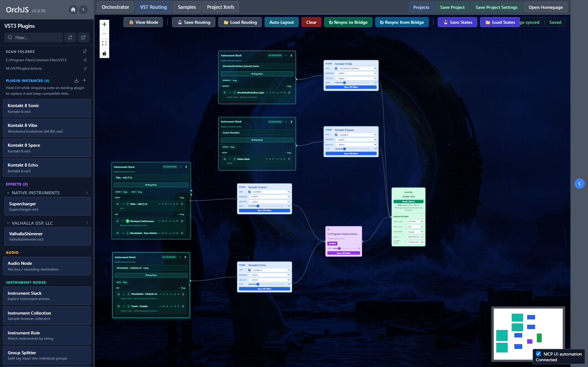Click the plugin Filter search field
The width and height of the screenshot is (588, 367).
tap(34, 37)
